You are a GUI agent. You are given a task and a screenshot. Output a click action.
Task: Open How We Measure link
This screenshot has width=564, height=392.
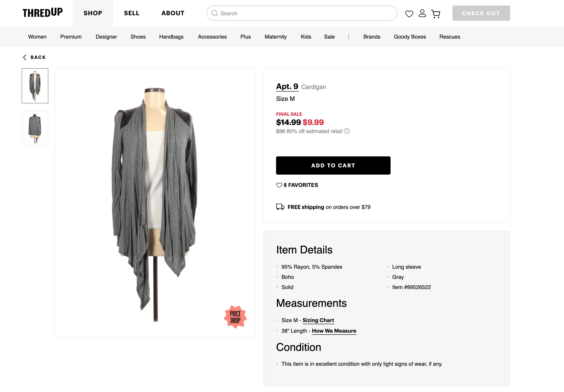point(334,331)
